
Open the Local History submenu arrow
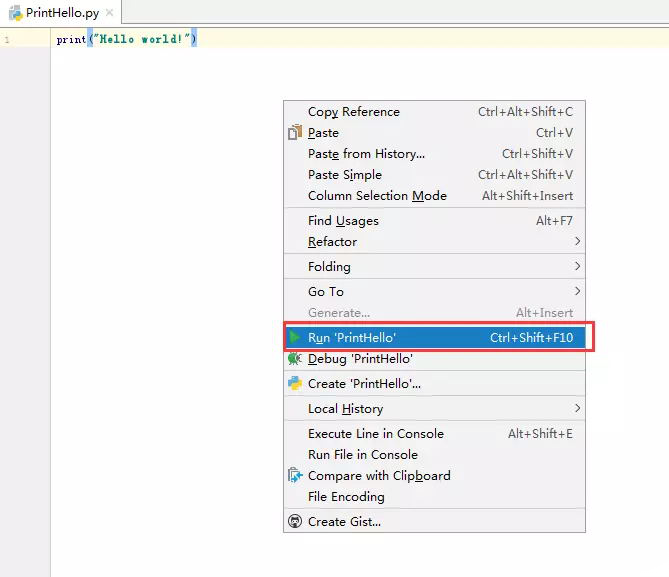[x=577, y=408]
